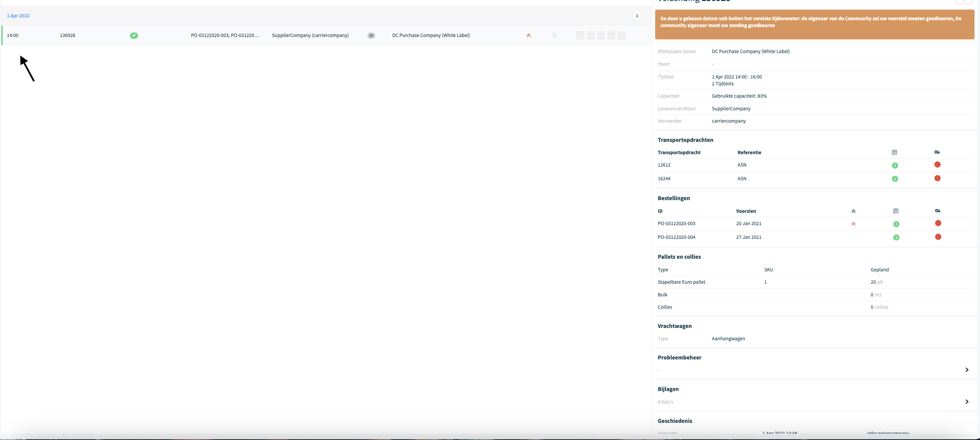
Task: Click the SKU column header
Action: [769, 269]
